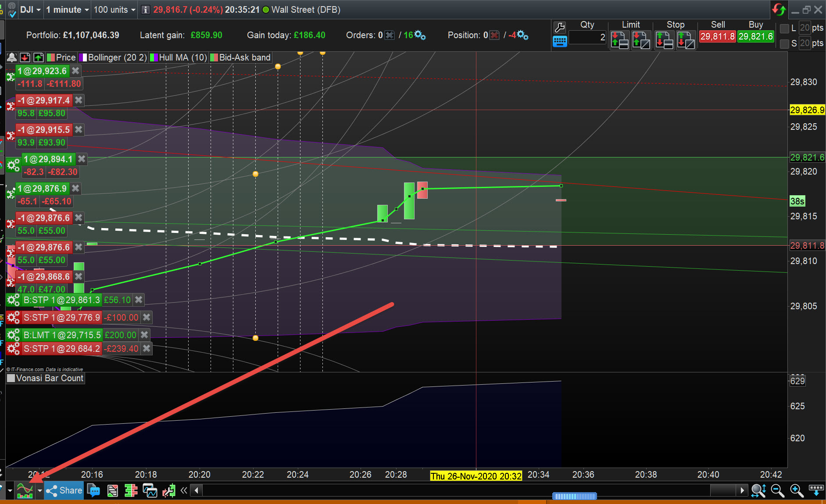The height and width of the screenshot is (504, 826).
Task: Sell at market 29,811.8
Action: coord(718,36)
